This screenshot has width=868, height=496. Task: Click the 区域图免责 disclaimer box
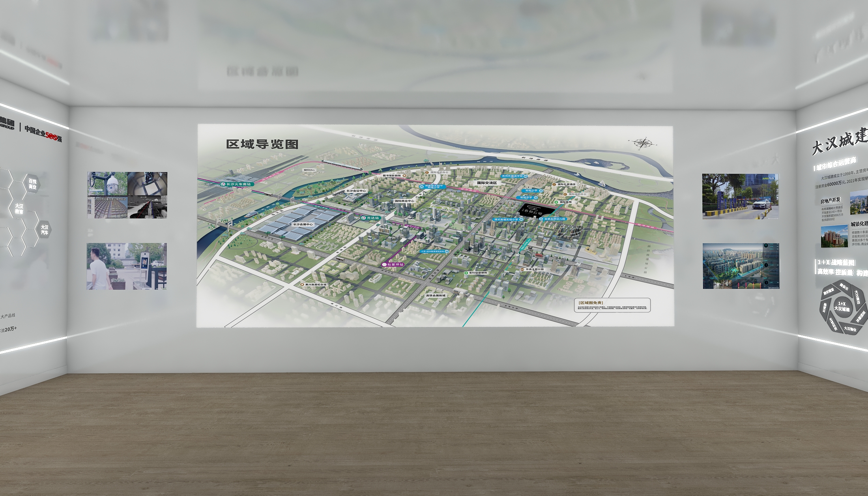coord(612,305)
